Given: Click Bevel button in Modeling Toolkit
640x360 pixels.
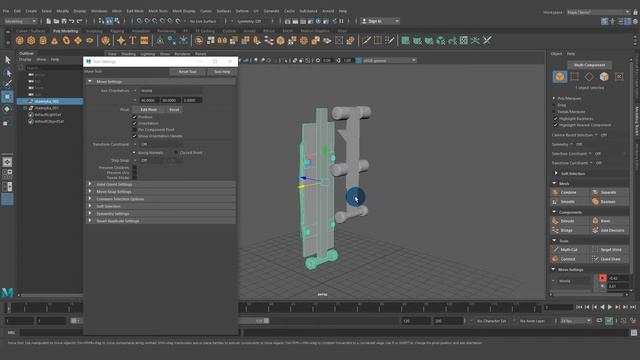Looking at the screenshot, I should point(609,221).
